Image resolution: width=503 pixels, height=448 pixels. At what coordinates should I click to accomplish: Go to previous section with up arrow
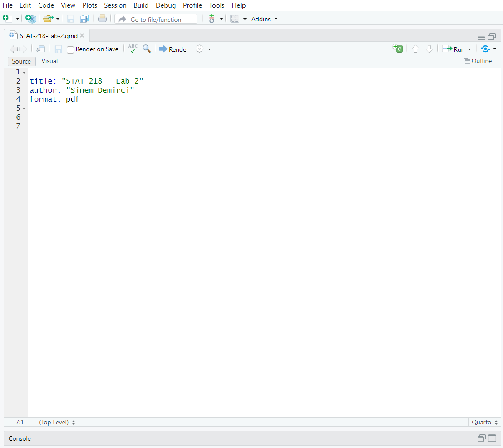pyautogui.click(x=415, y=49)
